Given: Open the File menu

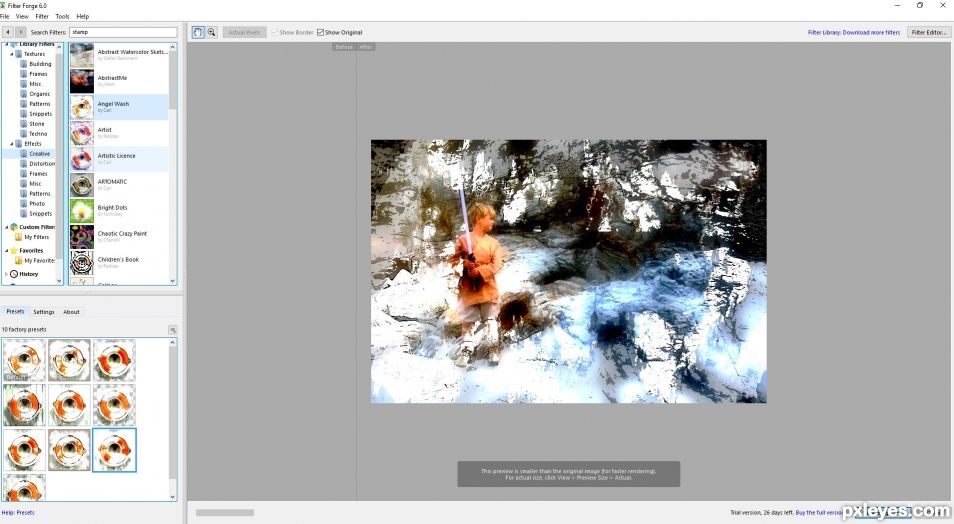Looking at the screenshot, I should coord(5,16).
